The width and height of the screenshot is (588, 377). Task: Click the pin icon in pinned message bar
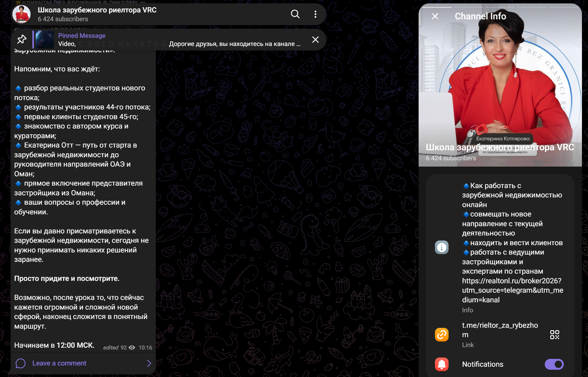coord(22,40)
